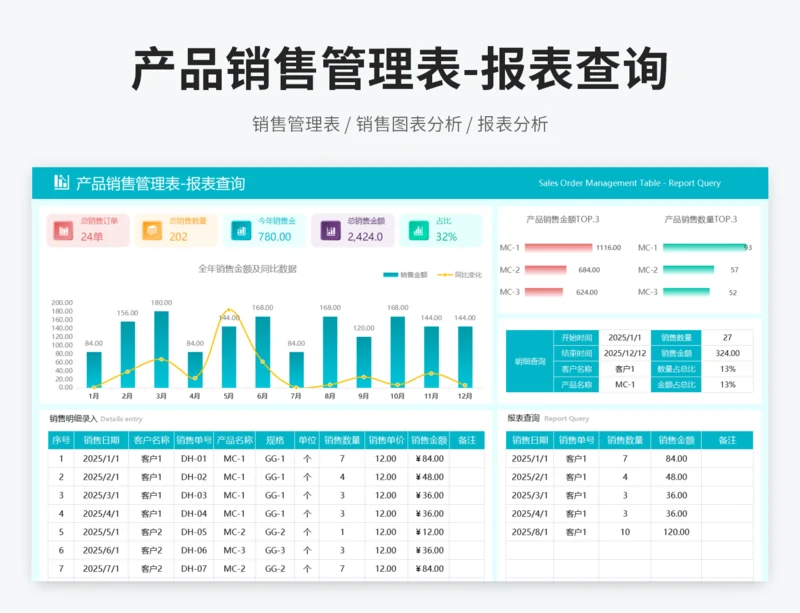Click the purple icon on 总销售金额 card
This screenshot has height=613, width=800.
pyautogui.click(x=330, y=231)
